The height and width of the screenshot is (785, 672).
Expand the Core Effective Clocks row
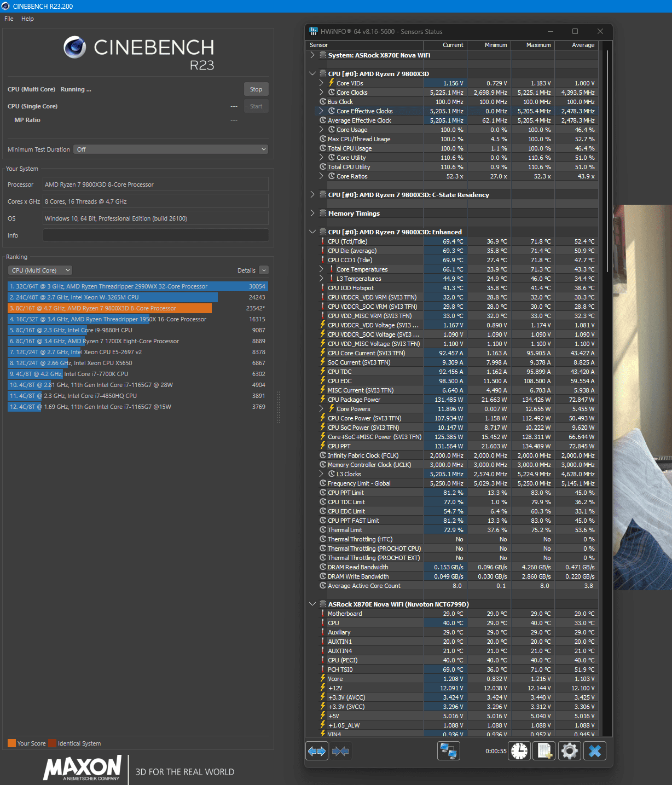(x=321, y=111)
